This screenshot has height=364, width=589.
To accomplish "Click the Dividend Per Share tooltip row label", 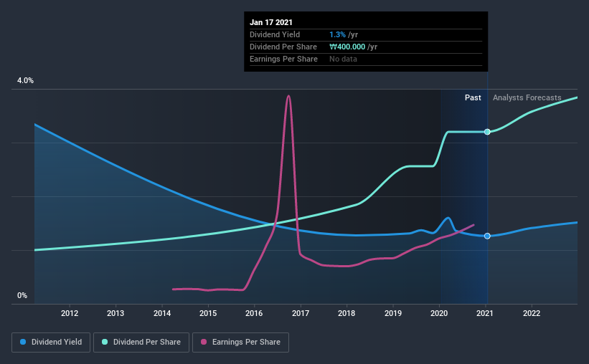I will (x=283, y=47).
